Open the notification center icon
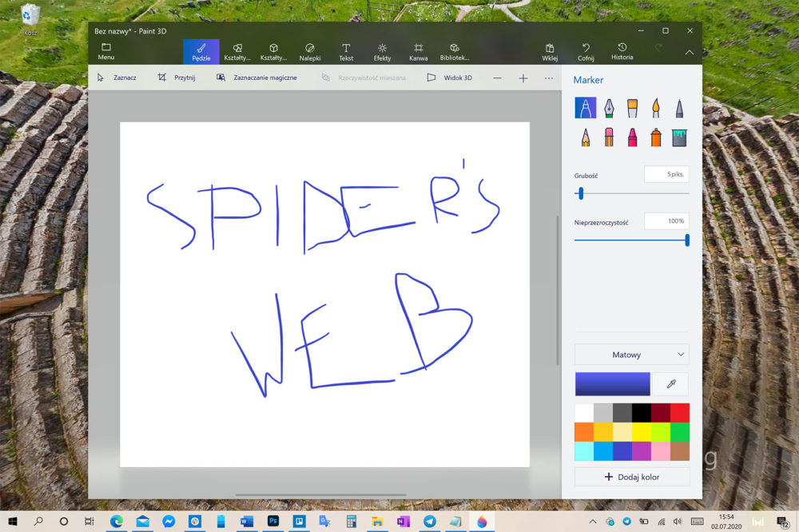 pos(783,522)
